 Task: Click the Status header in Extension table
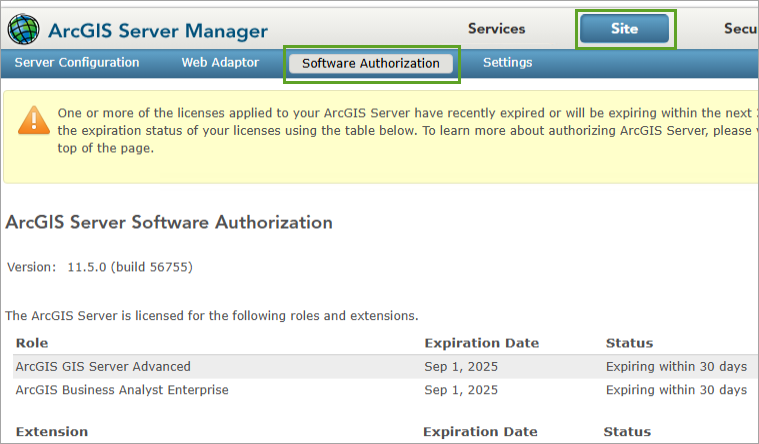tap(627, 431)
